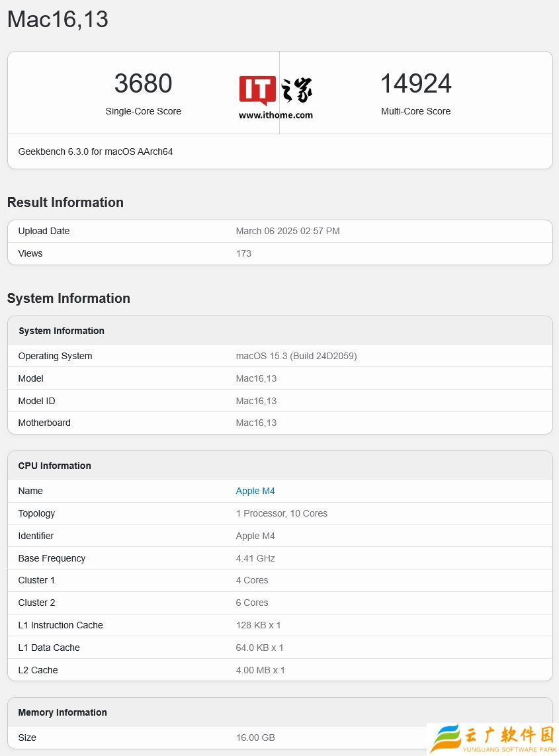This screenshot has height=756, width=559.
Task: Select the Base Frequency label
Action: click(52, 558)
